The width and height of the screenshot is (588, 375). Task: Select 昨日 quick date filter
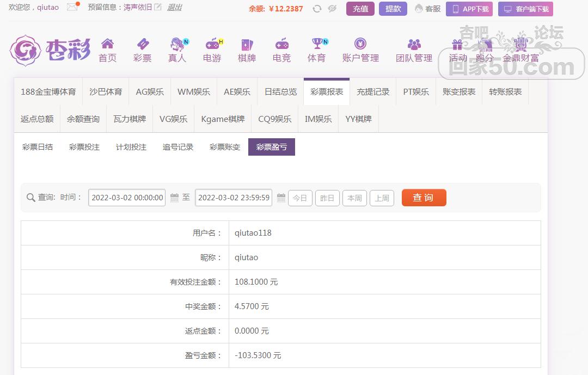tap(327, 198)
